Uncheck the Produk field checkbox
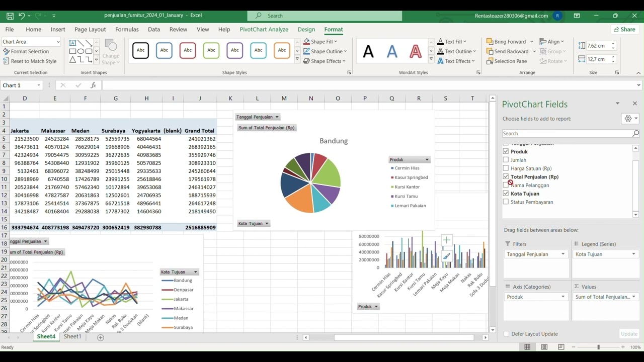Image resolution: width=644 pixels, height=362 pixels. point(506,151)
